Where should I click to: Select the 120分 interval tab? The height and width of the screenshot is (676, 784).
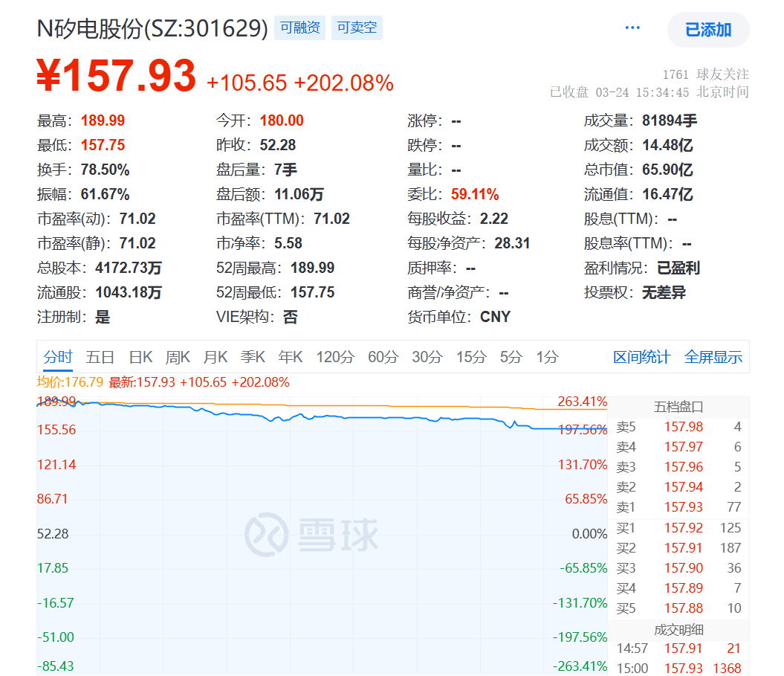point(335,357)
